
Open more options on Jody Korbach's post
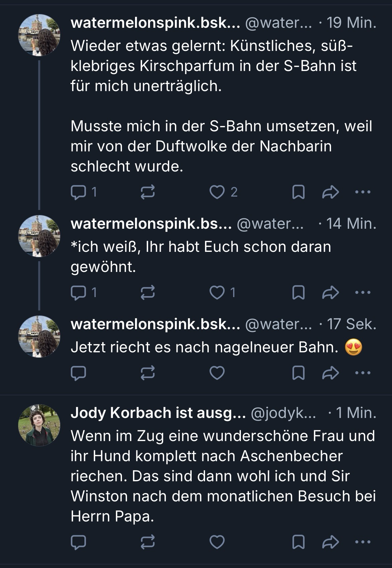[x=363, y=542]
